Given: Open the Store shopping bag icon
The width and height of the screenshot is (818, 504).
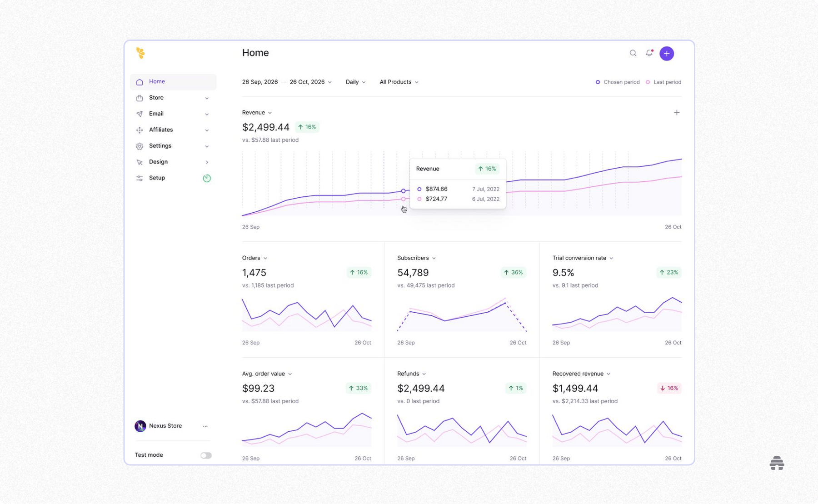Looking at the screenshot, I should pyautogui.click(x=140, y=98).
